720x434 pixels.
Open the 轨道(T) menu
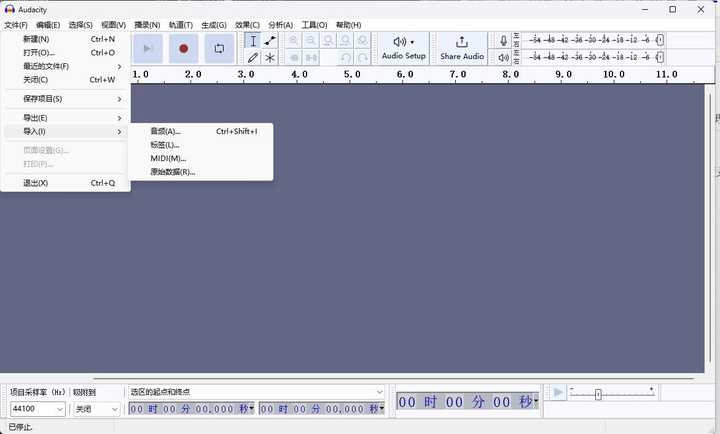(180, 25)
